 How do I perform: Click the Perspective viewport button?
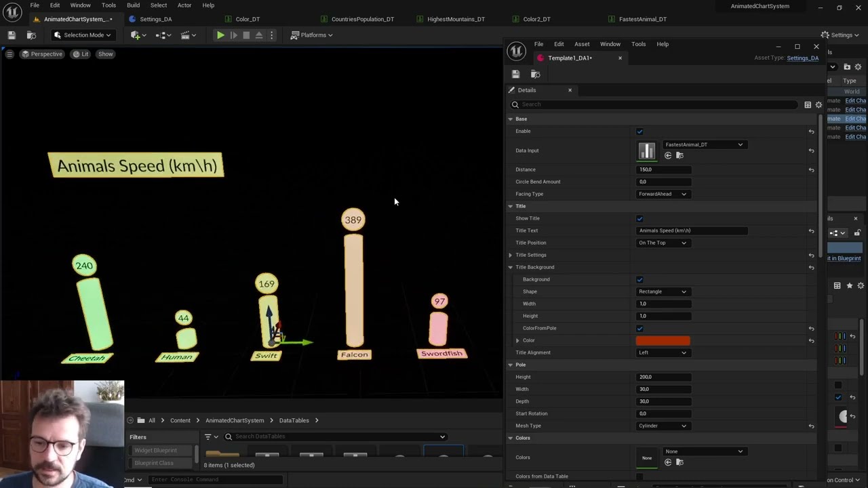41,54
